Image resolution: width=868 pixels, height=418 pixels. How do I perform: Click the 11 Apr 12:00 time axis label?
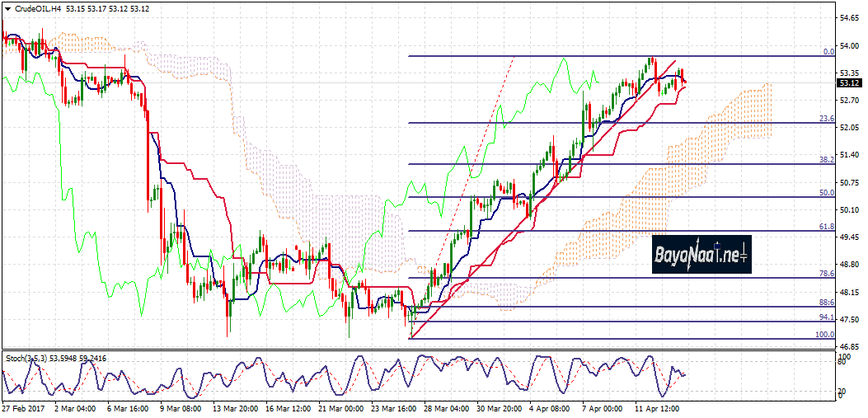click(x=657, y=407)
